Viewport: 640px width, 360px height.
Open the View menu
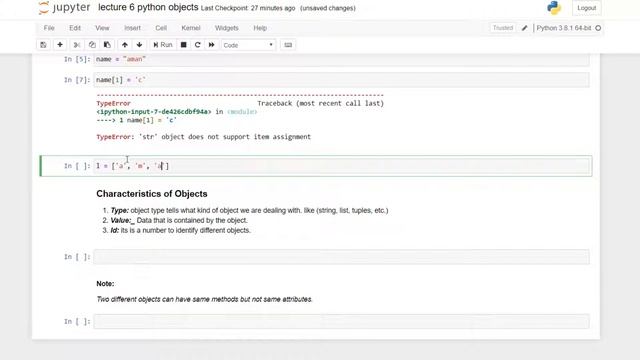[x=102, y=28]
